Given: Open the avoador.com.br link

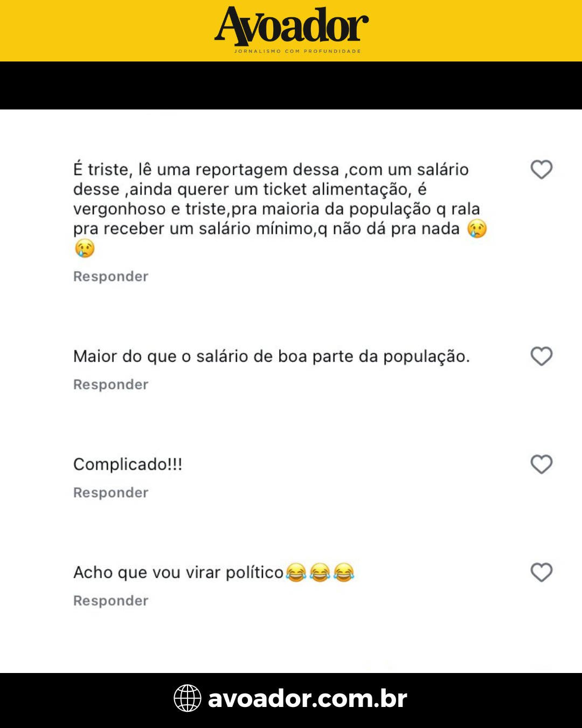Looking at the screenshot, I should tap(307, 698).
